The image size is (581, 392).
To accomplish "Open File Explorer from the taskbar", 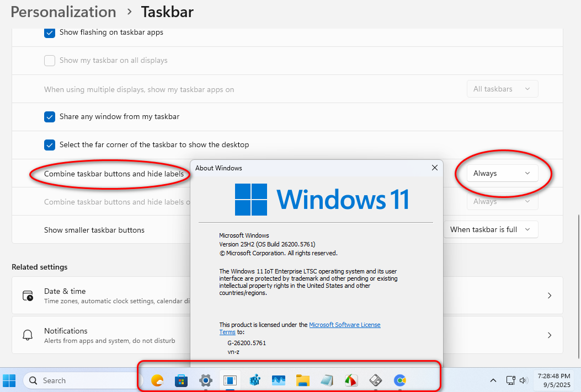I will 303,380.
